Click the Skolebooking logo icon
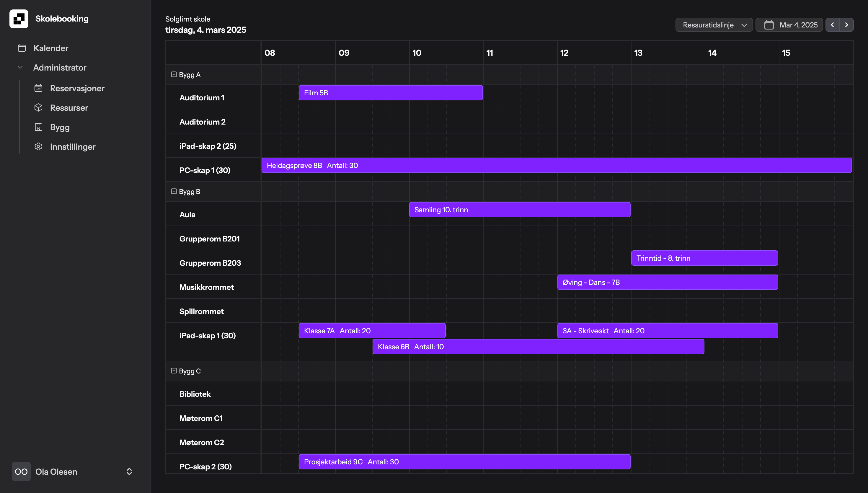 19,19
